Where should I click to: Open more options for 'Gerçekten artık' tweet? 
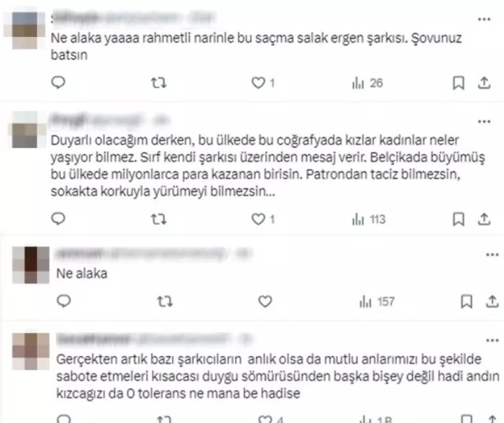pos(492,340)
